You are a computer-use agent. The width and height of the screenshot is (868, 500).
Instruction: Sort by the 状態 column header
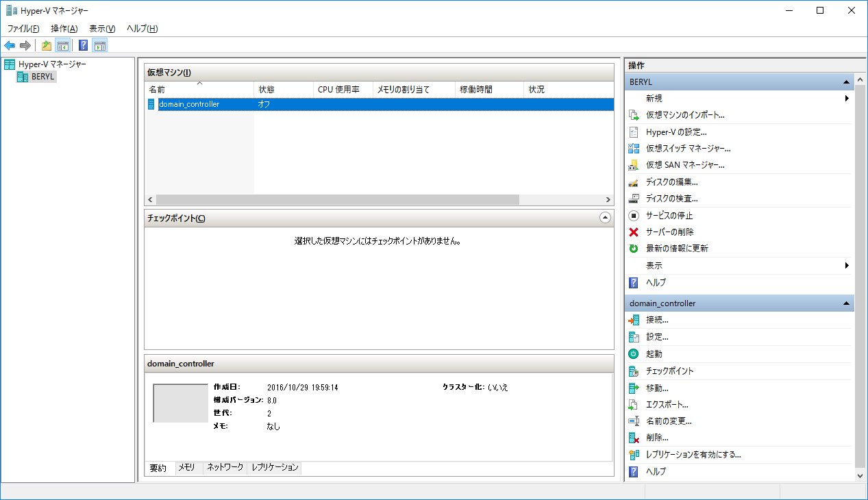pyautogui.click(x=283, y=90)
